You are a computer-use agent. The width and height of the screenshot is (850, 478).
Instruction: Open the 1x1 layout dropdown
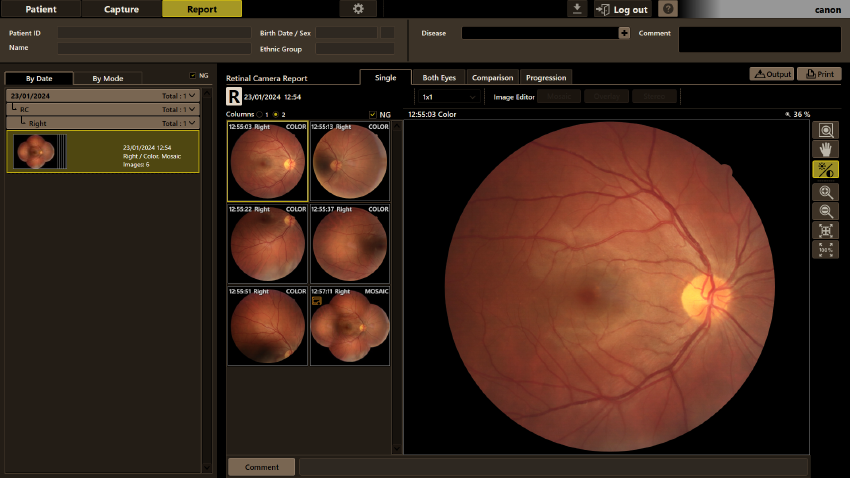pyautogui.click(x=448, y=97)
